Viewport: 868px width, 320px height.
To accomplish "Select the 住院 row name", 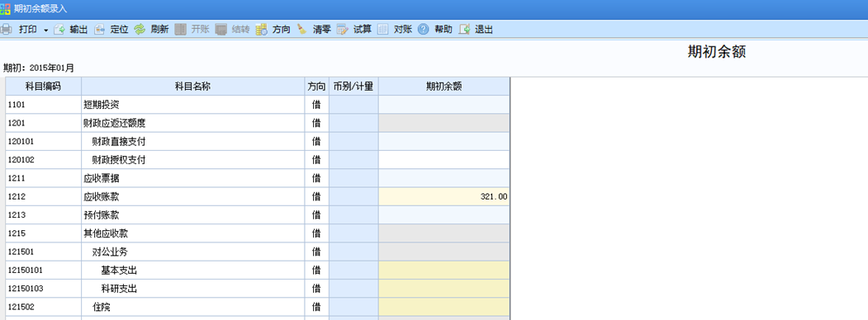I will [102, 307].
